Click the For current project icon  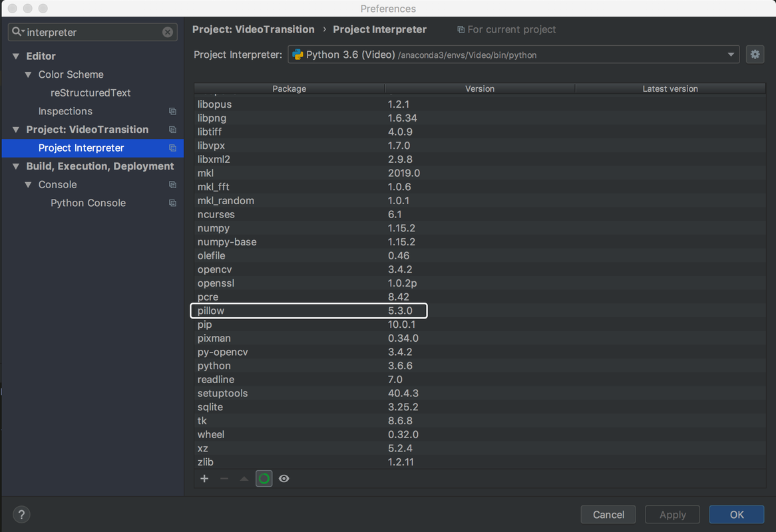(x=461, y=30)
